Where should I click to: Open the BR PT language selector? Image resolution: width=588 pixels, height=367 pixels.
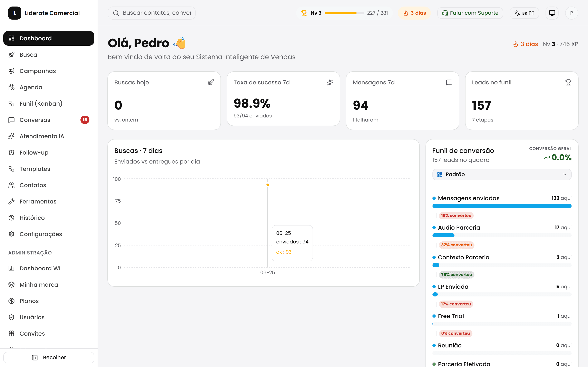pos(524,13)
